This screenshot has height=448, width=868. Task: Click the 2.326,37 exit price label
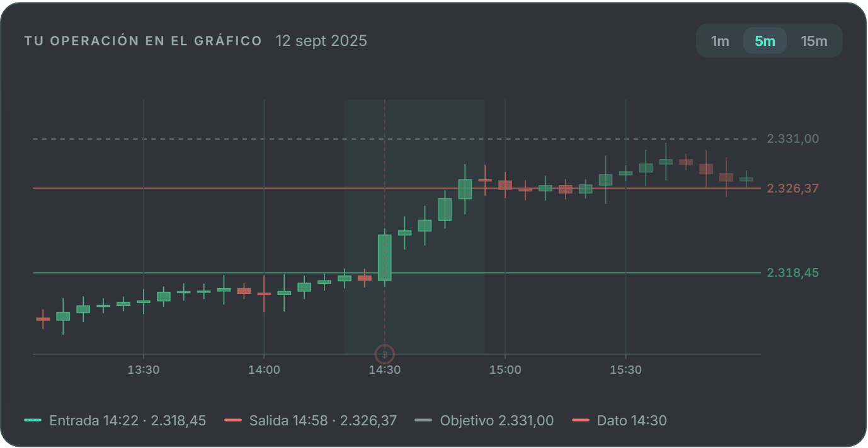[793, 188]
